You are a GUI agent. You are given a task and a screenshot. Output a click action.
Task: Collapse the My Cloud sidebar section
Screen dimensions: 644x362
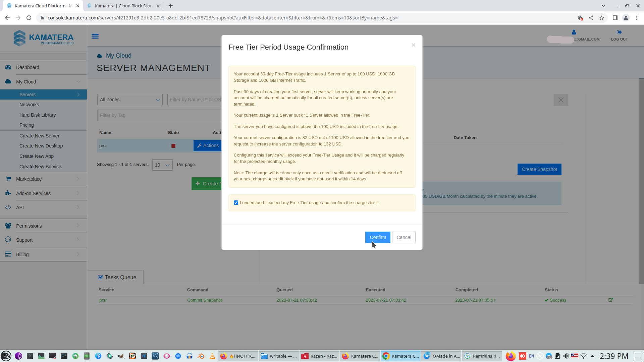[78, 82]
